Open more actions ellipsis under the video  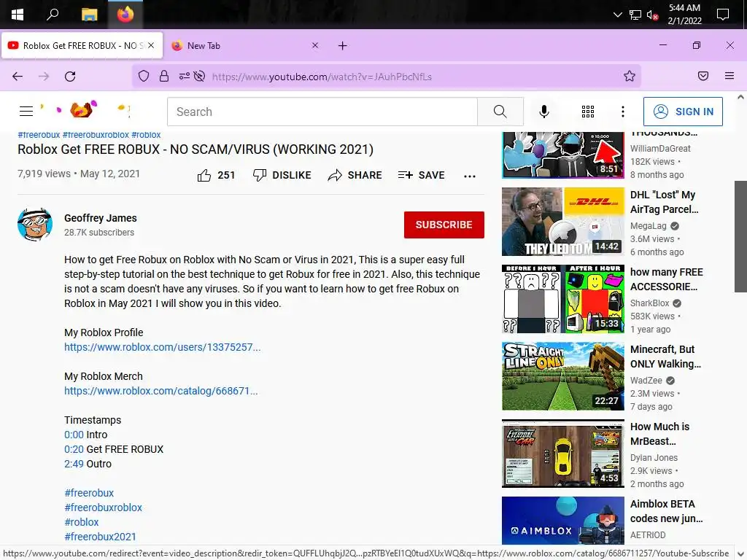click(470, 176)
